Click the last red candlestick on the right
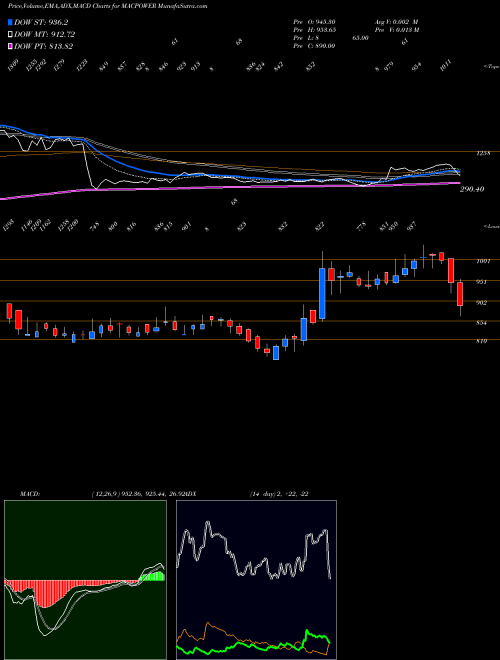 coord(460,294)
